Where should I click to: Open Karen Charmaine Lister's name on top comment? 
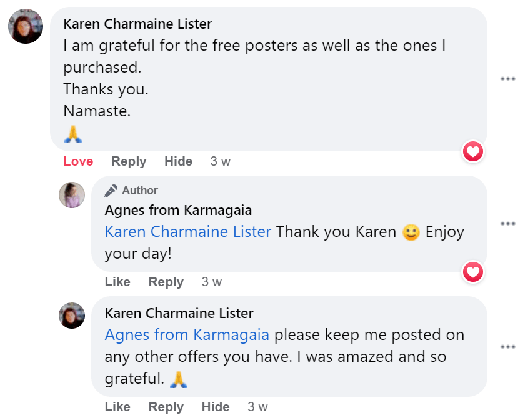click(137, 24)
